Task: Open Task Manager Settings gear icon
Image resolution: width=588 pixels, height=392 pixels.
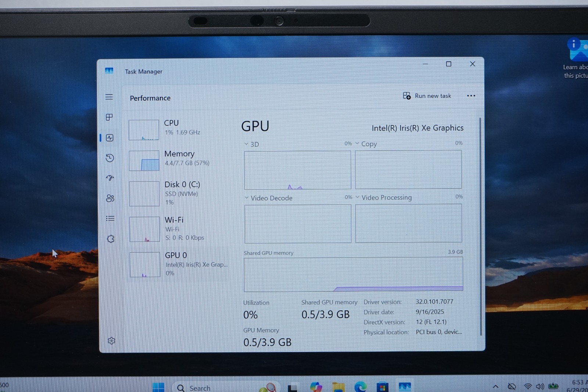Action: (112, 341)
